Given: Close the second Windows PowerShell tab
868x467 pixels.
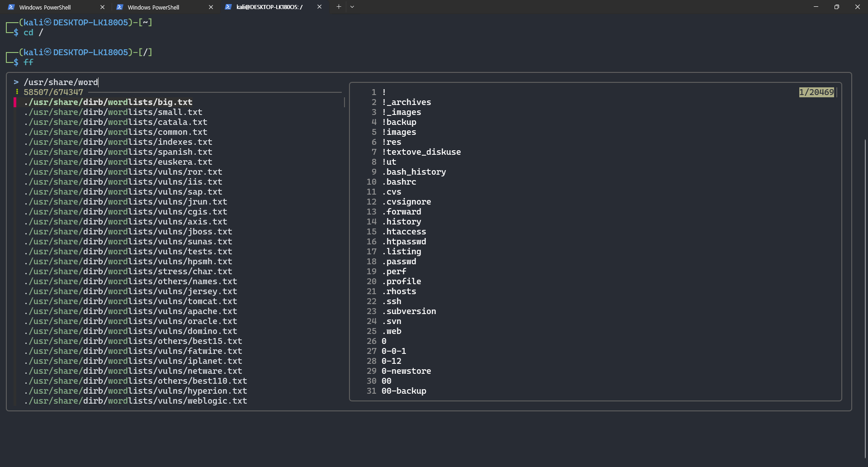Looking at the screenshot, I should (211, 7).
